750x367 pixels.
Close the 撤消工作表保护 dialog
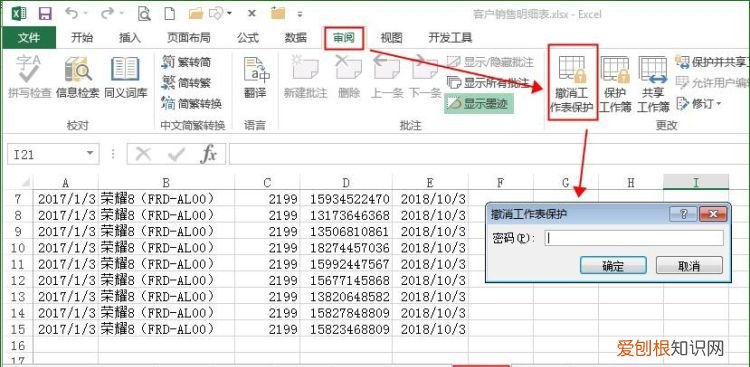pos(713,214)
